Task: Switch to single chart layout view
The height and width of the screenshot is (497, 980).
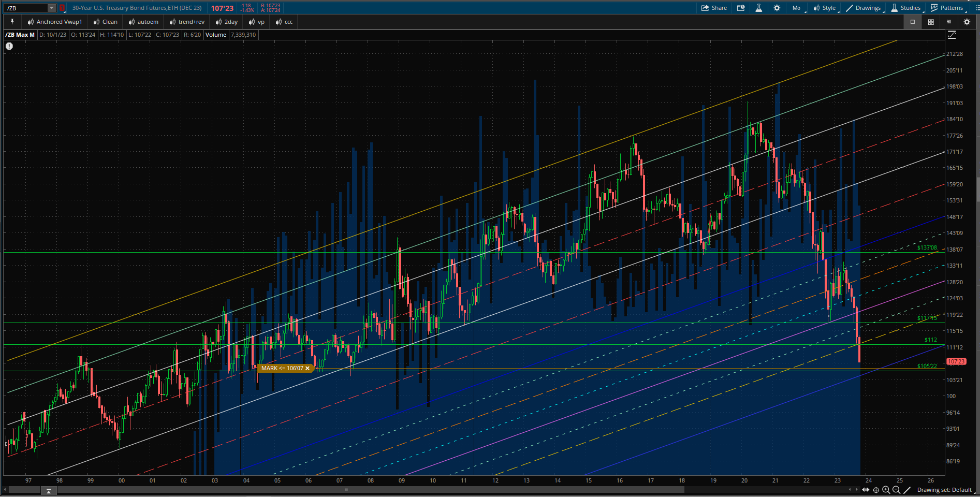Action: point(913,22)
